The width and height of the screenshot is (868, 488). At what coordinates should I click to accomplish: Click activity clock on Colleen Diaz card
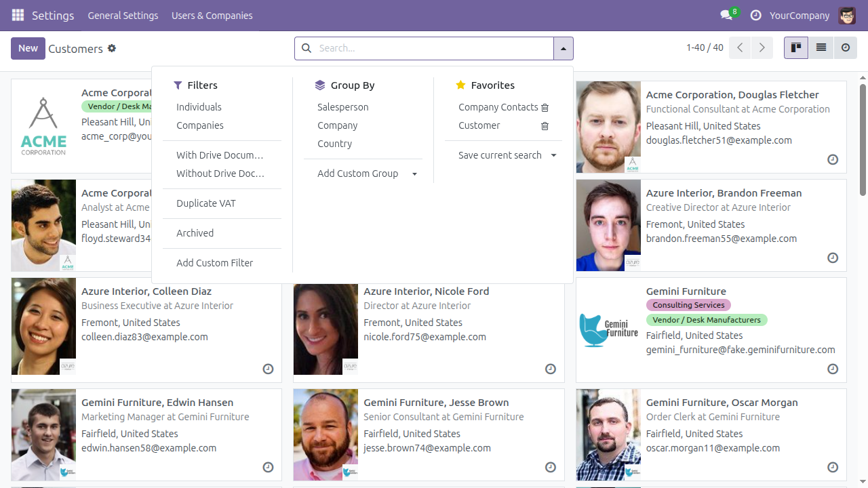coord(268,369)
